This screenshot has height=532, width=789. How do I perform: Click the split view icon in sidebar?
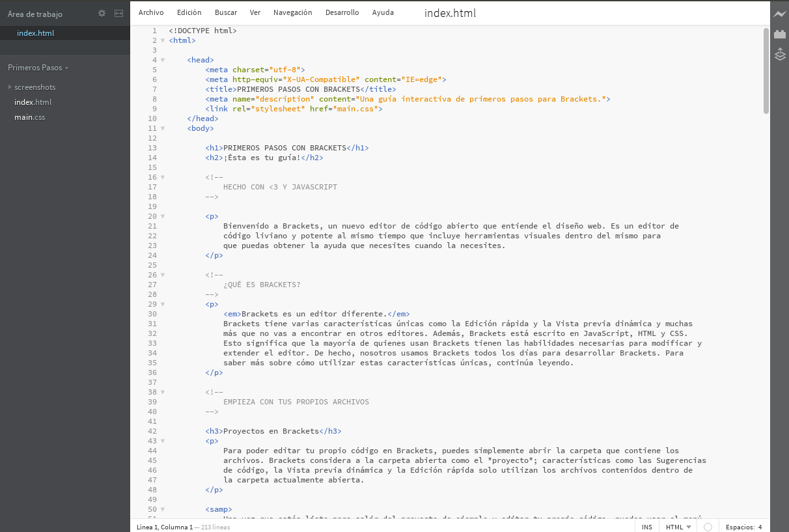click(x=118, y=13)
